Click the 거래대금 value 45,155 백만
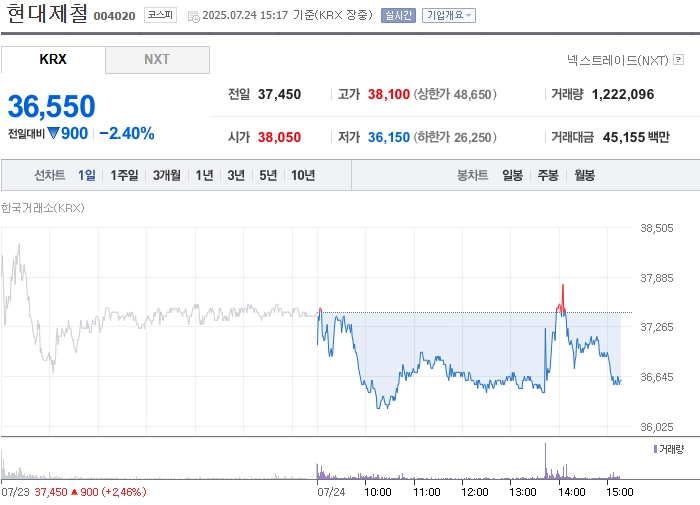The width and height of the screenshot is (700, 505). [636, 137]
